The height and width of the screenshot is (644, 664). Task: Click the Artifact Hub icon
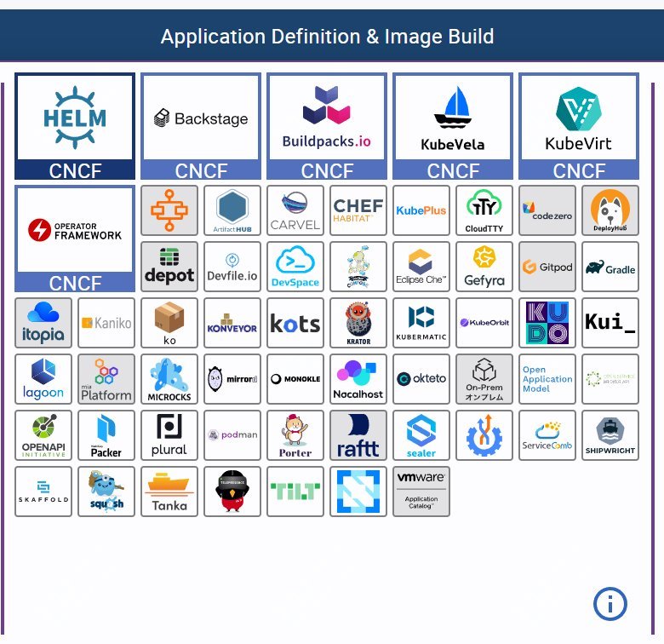point(232,210)
